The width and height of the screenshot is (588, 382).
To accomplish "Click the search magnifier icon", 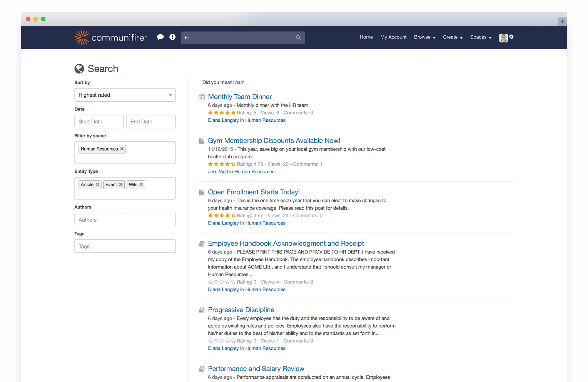I will 298,38.
